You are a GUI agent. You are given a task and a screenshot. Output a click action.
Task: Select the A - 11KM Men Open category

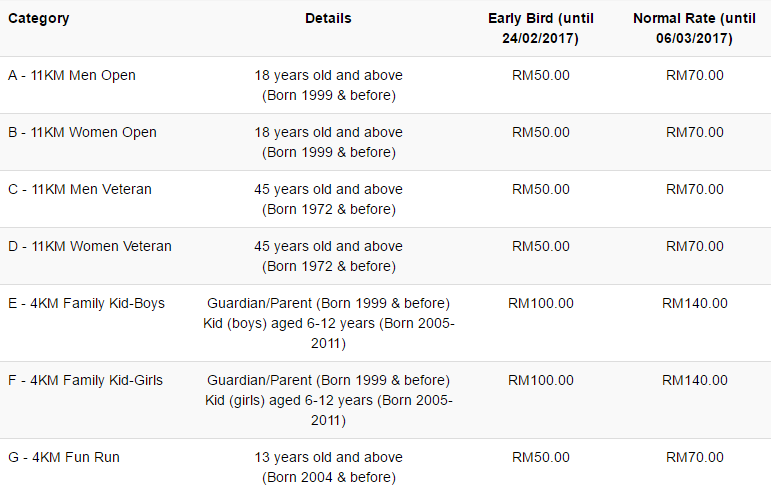point(72,76)
